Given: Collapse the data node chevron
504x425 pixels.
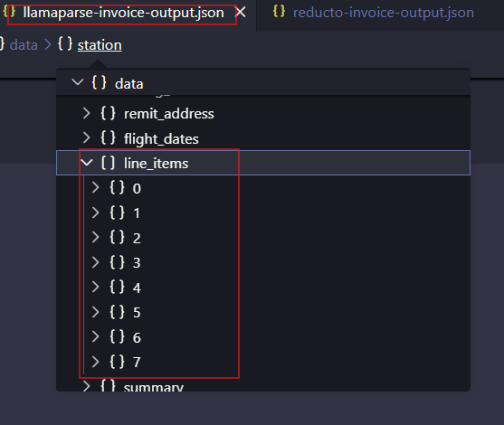Looking at the screenshot, I should (78, 82).
